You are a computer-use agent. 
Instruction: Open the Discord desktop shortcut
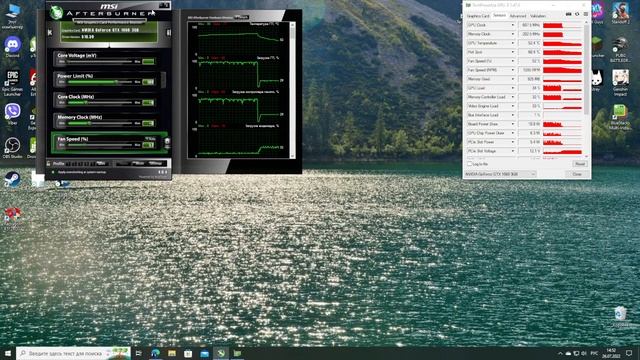[x=13, y=46]
